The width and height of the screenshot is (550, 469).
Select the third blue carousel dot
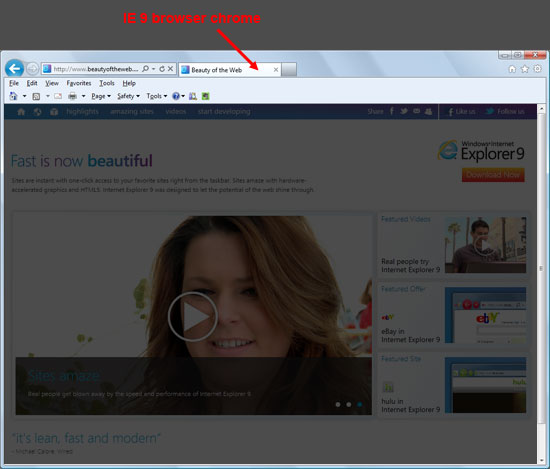(360, 404)
